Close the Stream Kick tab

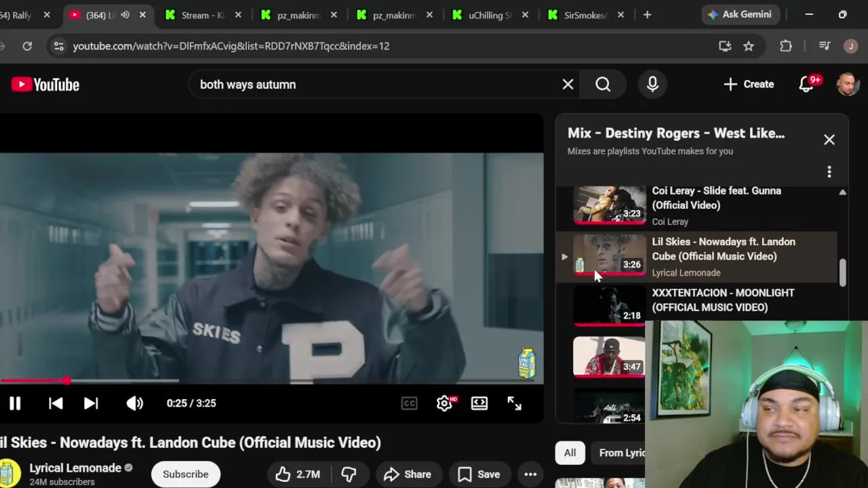[x=238, y=15]
